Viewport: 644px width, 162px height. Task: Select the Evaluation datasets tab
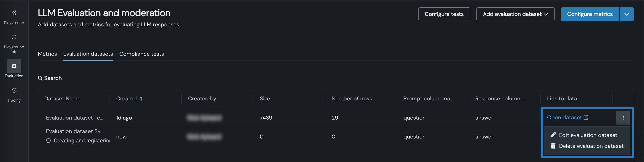click(x=88, y=54)
